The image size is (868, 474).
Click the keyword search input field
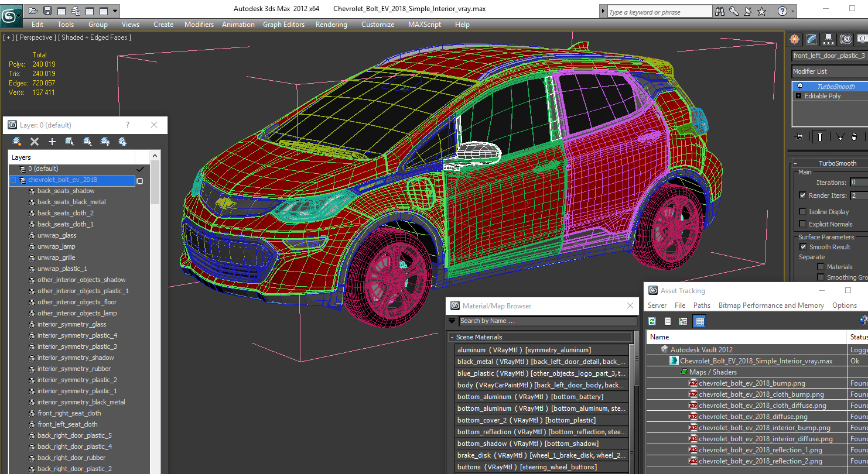(x=659, y=12)
